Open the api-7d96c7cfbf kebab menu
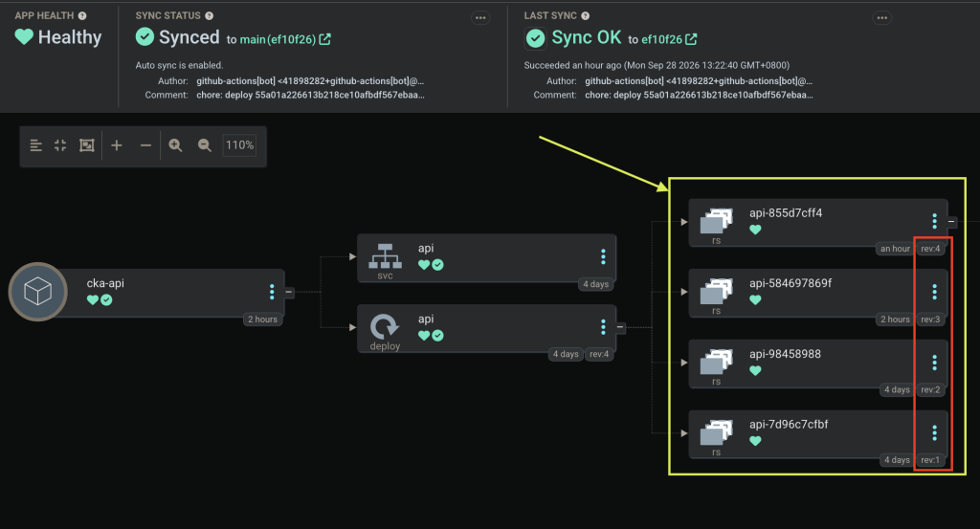The width and height of the screenshot is (980, 529). (x=934, y=432)
